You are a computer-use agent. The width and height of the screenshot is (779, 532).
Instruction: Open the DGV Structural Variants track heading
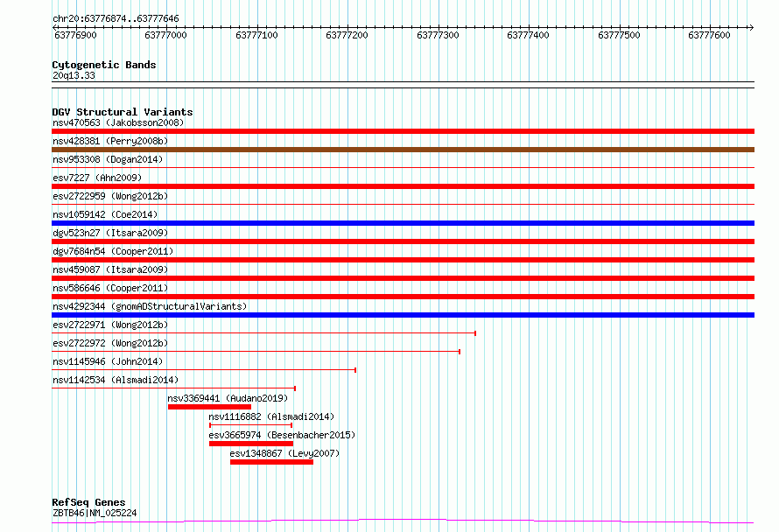[123, 112]
